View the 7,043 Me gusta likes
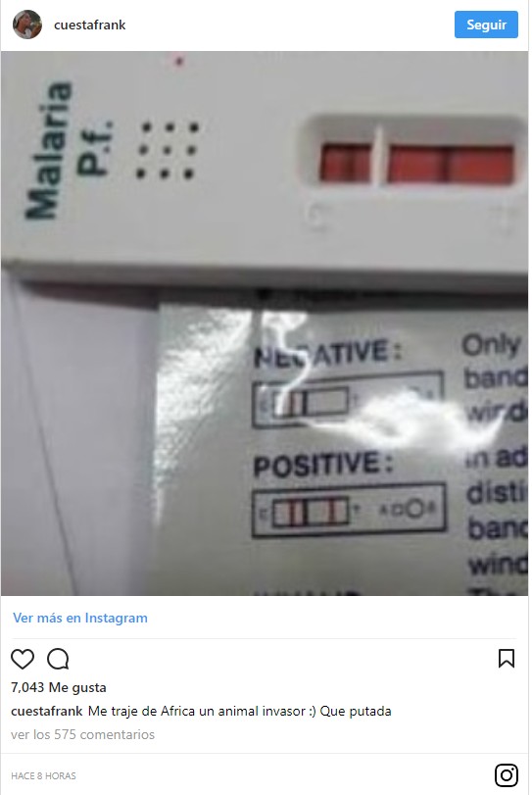The image size is (532, 795). click(59, 687)
